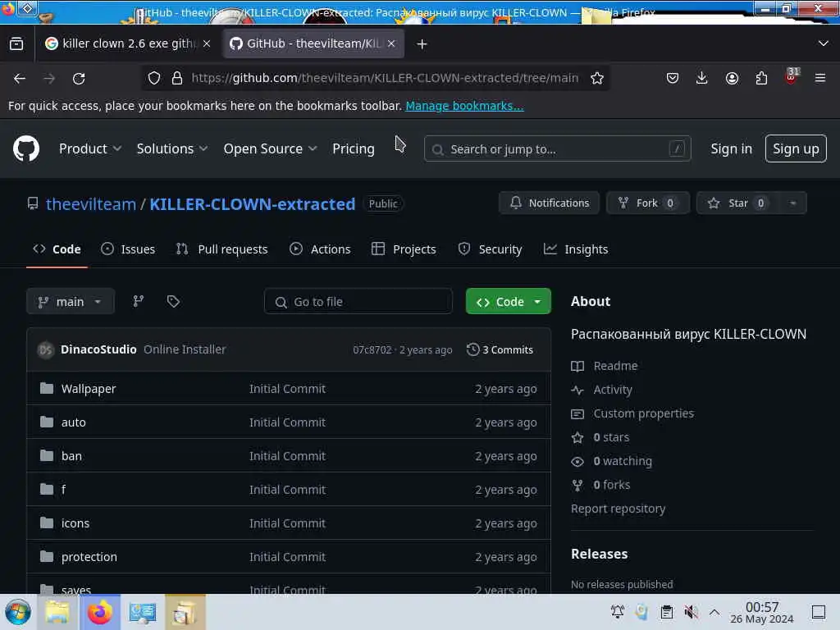View tags using the tag icon
Viewport: 840px width, 630px height.
pos(173,301)
